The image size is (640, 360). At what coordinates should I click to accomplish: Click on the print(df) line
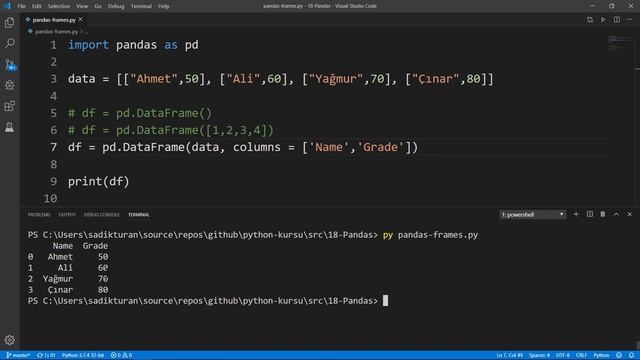98,181
